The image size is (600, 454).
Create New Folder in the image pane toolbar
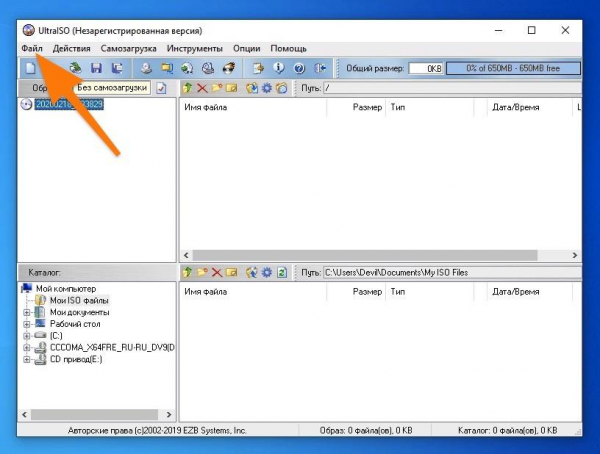coord(217,88)
